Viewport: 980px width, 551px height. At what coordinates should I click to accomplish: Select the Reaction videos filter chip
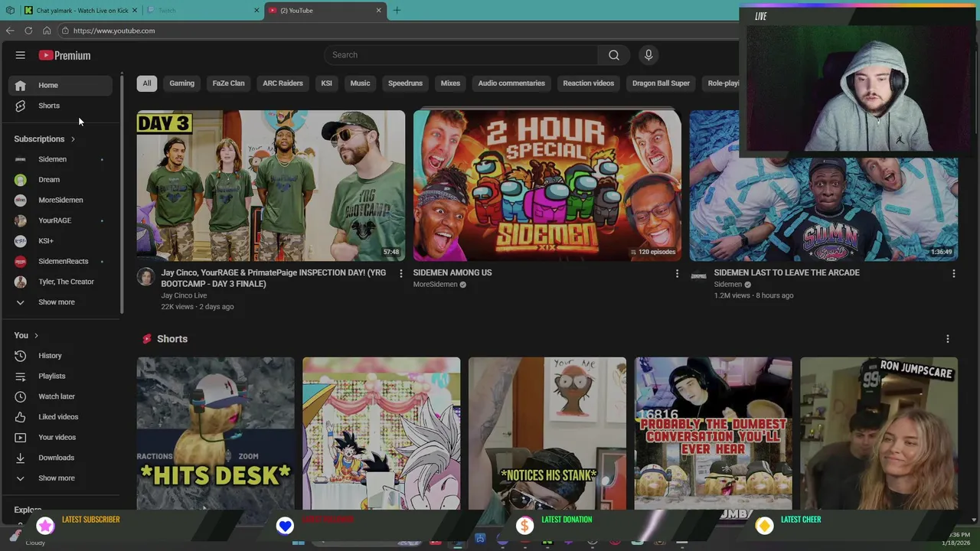pyautogui.click(x=588, y=83)
